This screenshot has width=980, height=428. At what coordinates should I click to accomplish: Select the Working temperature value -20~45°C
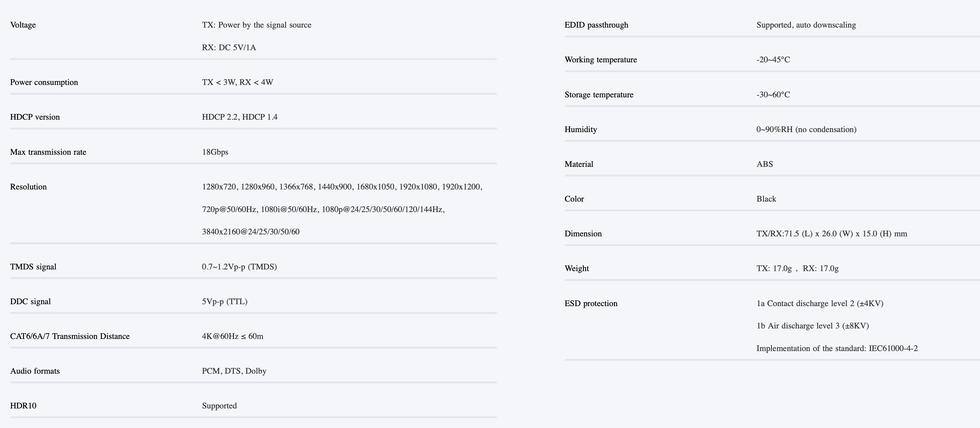(773, 60)
